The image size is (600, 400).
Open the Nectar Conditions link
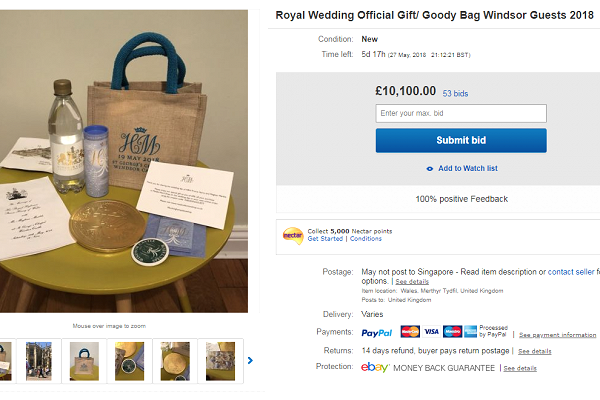click(366, 239)
